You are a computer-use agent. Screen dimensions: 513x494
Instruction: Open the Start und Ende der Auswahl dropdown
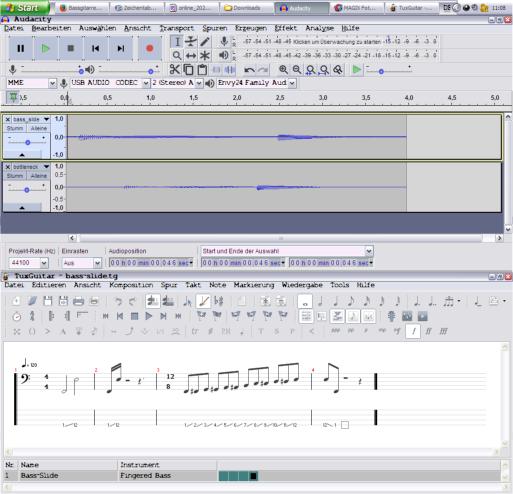click(x=369, y=251)
